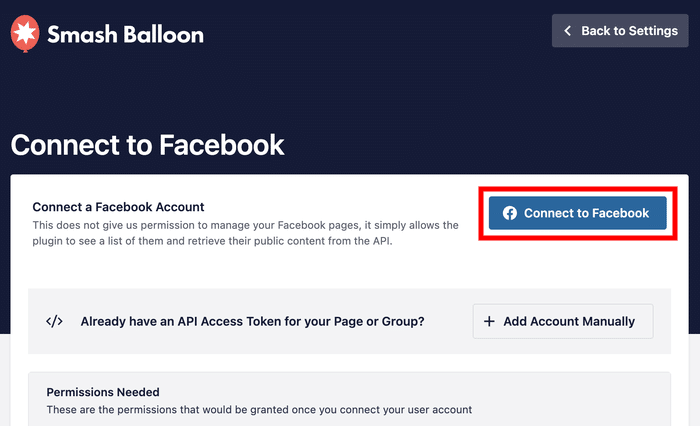Go back using the Back to Settings button
Viewport: 700px width, 426px height.
tap(620, 31)
